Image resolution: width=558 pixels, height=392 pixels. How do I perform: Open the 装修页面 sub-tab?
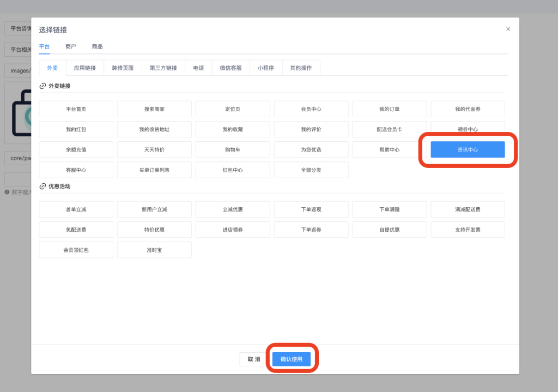point(123,68)
